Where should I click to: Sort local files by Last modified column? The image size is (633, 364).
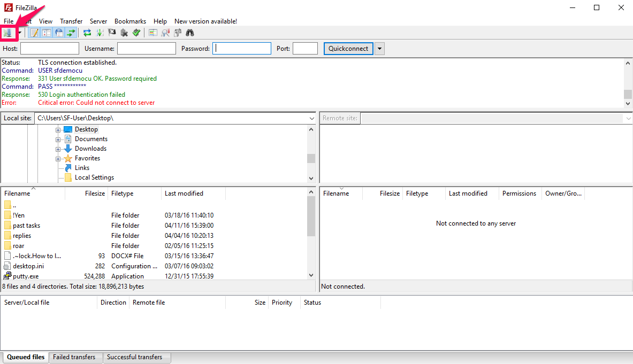(x=193, y=193)
